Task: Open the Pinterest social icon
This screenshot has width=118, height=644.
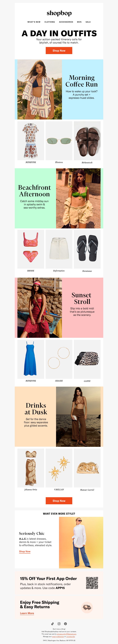Action: (65, 624)
